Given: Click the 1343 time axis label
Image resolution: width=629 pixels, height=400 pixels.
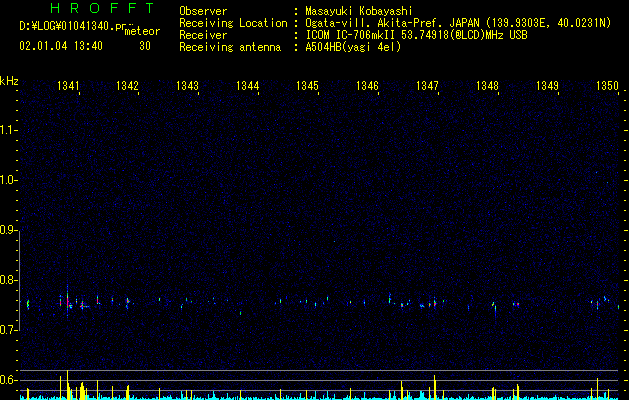Looking at the screenshot, I should 187,85.
